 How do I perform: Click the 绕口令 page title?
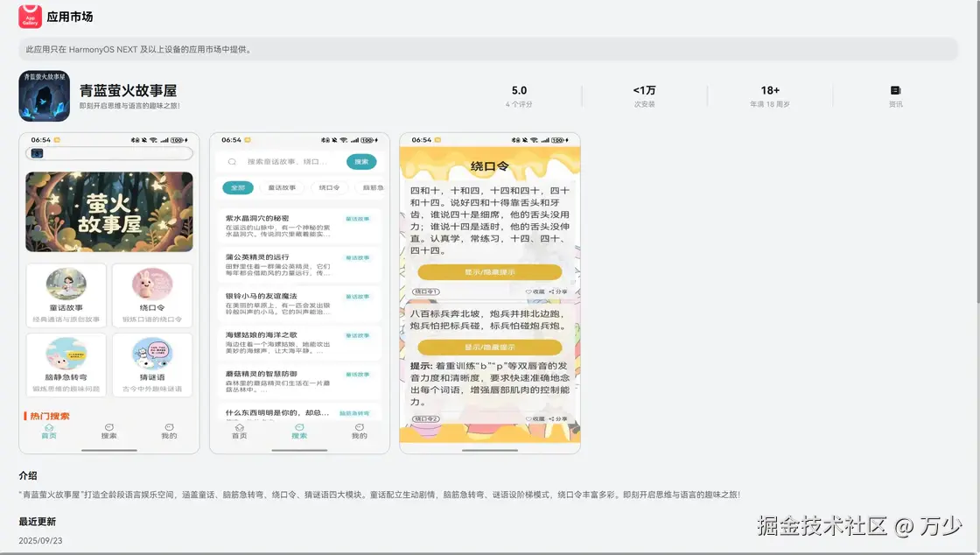[490, 166]
